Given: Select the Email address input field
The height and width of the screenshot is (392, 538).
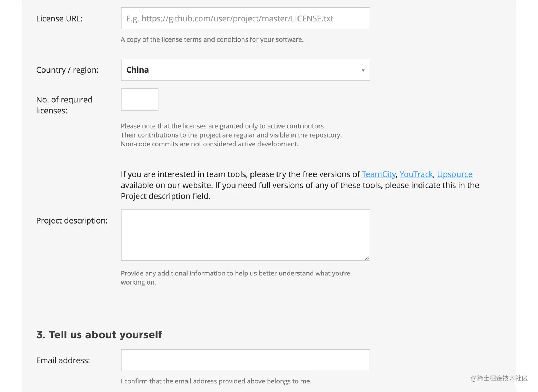Looking at the screenshot, I should 245,360.
